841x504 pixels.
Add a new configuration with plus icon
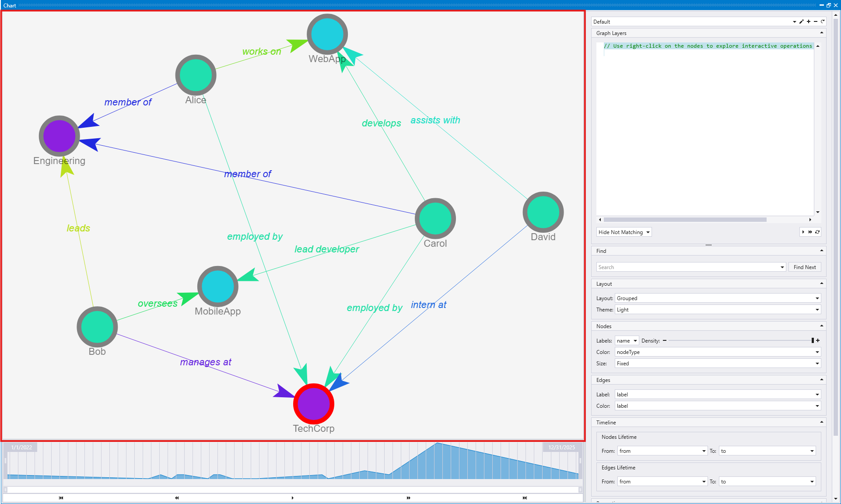click(809, 21)
